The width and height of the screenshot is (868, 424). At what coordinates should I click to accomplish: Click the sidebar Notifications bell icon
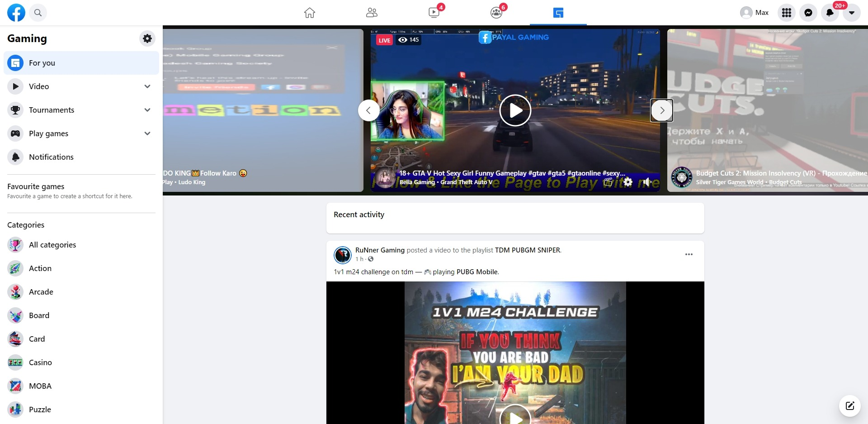coord(15,157)
